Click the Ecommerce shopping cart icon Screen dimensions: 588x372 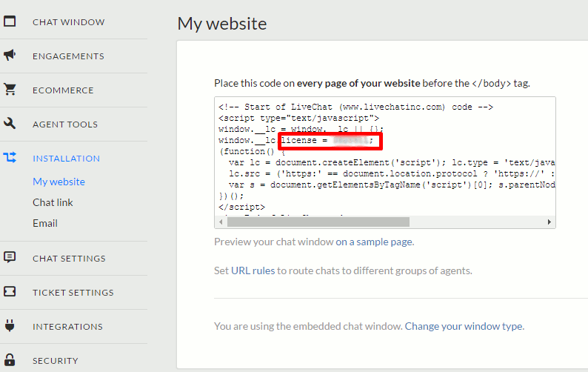pos(10,90)
